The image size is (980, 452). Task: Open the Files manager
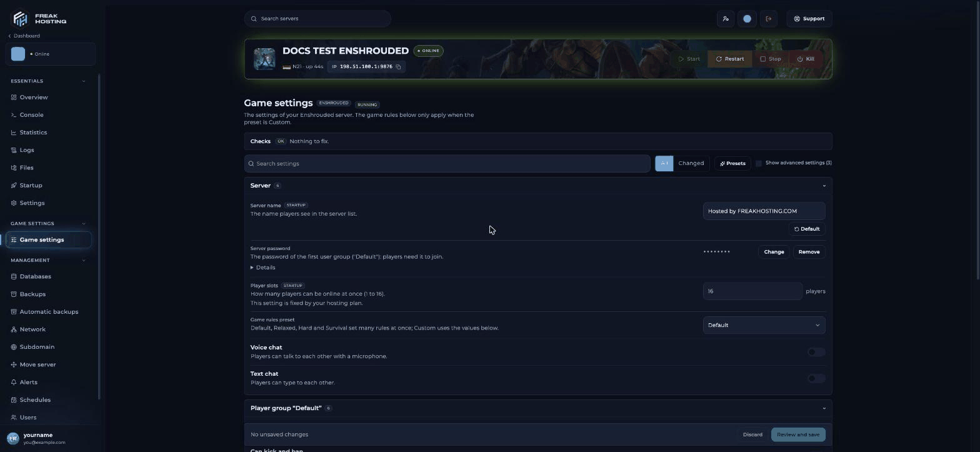click(x=26, y=168)
